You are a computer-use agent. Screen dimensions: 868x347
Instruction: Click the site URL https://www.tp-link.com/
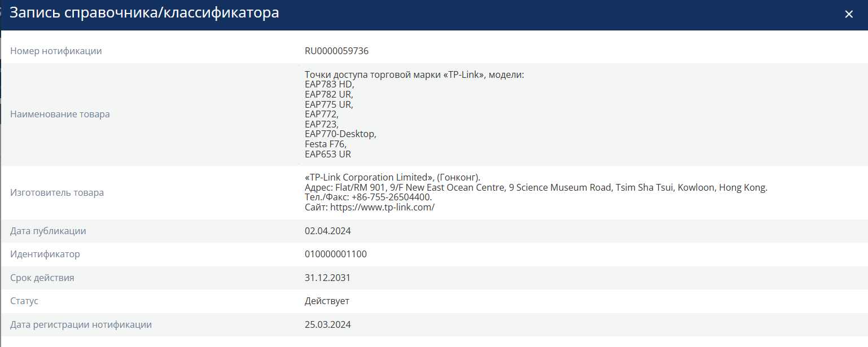coord(382,208)
